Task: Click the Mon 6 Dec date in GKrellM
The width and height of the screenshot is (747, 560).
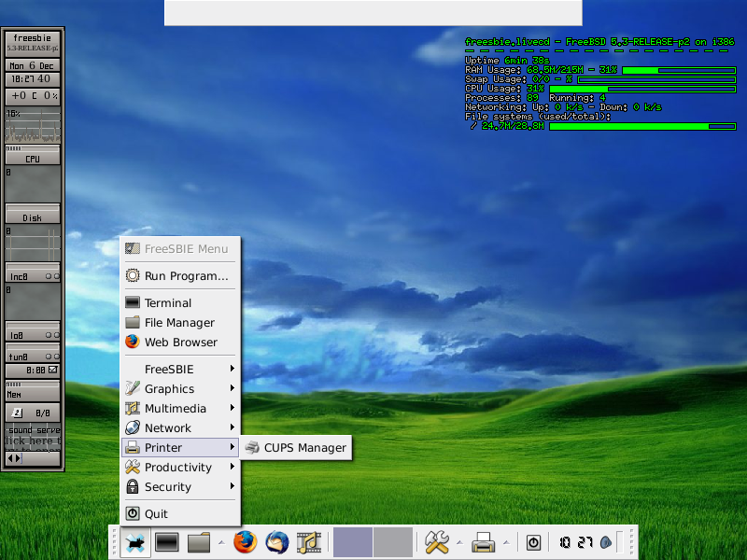Action: click(x=33, y=65)
